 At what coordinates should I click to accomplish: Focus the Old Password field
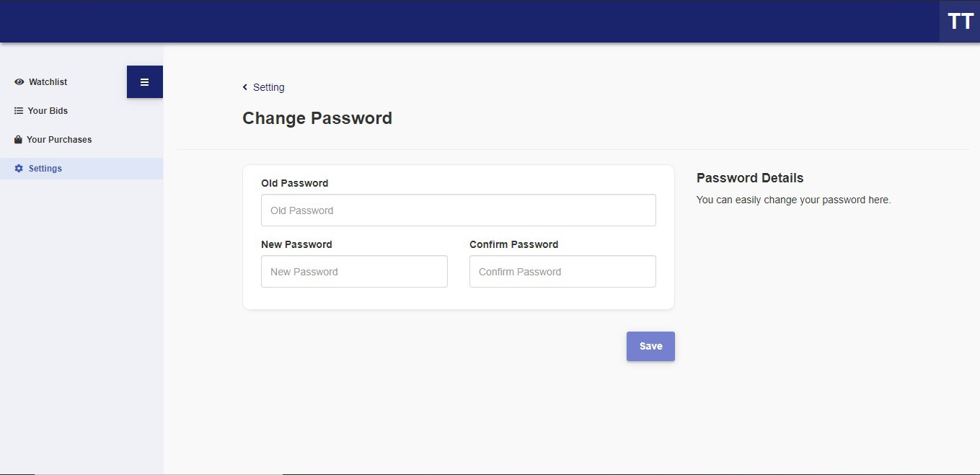tap(459, 210)
